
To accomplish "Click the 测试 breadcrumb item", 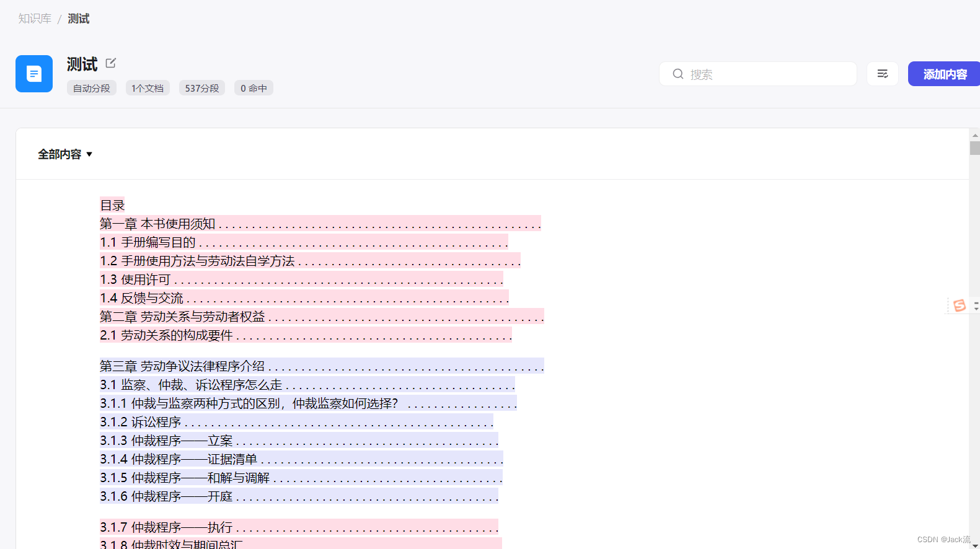I will coord(79,19).
